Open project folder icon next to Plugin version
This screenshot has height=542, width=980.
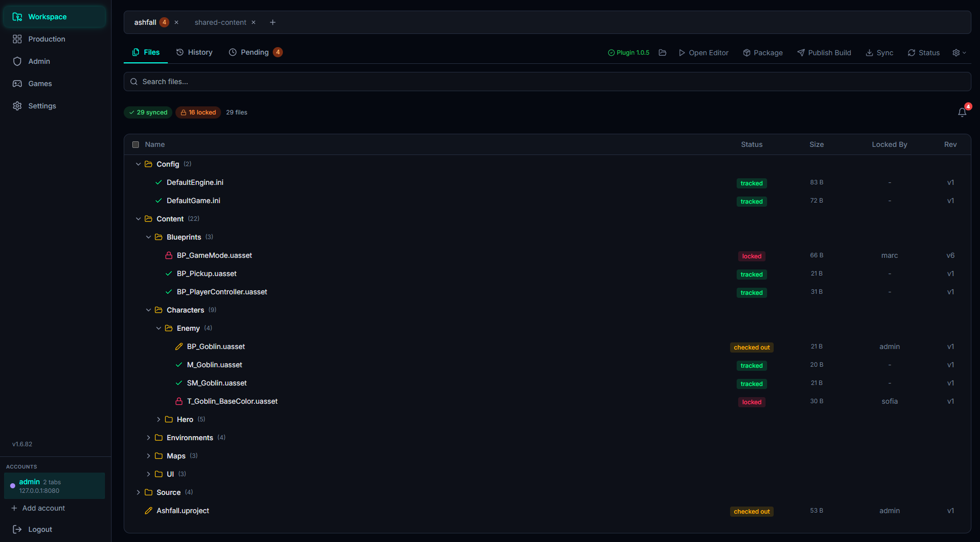662,53
